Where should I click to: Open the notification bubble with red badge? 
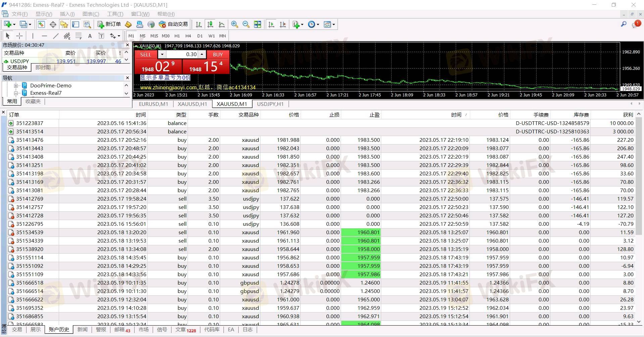[x=636, y=24]
